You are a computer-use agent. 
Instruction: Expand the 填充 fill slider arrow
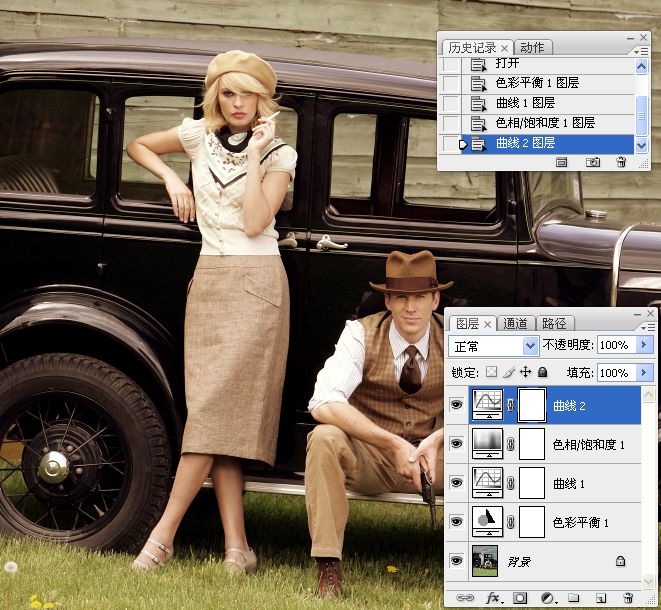(645, 372)
